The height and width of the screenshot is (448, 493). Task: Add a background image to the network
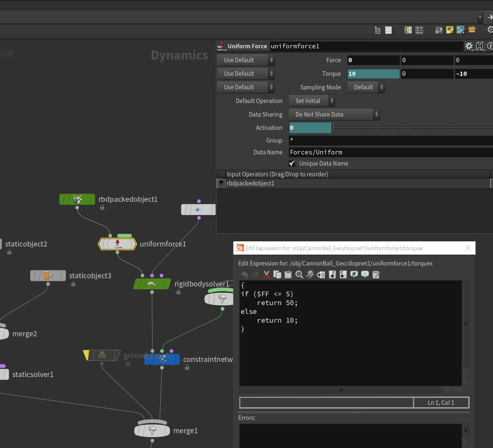[461, 30]
